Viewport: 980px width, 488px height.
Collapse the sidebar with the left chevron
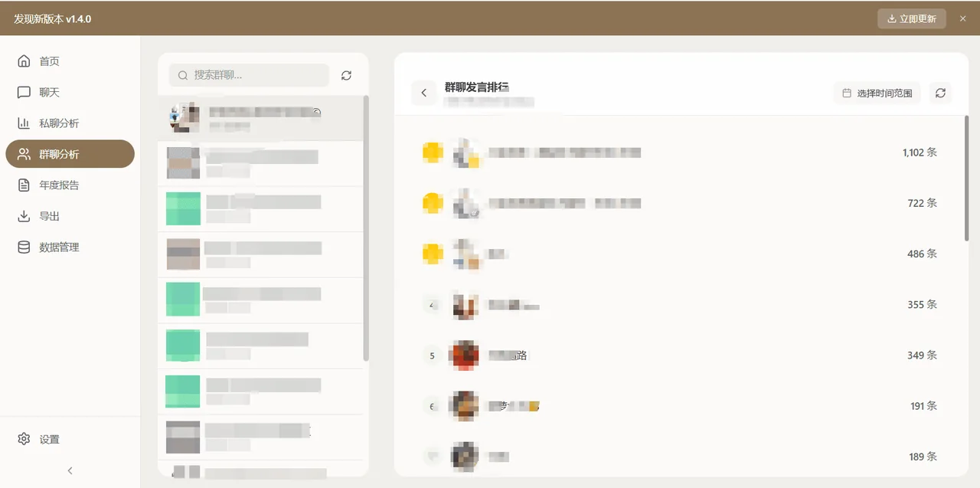tap(70, 470)
